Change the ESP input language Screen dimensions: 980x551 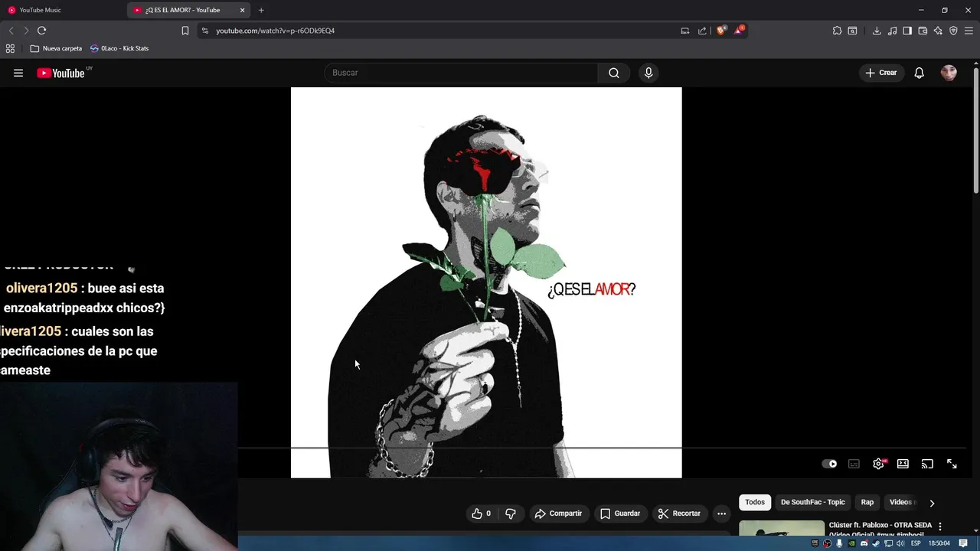916,543
